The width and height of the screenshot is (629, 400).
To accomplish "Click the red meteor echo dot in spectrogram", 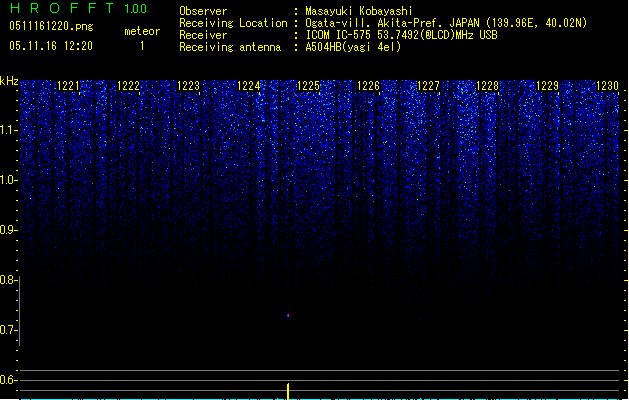I will click(288, 315).
